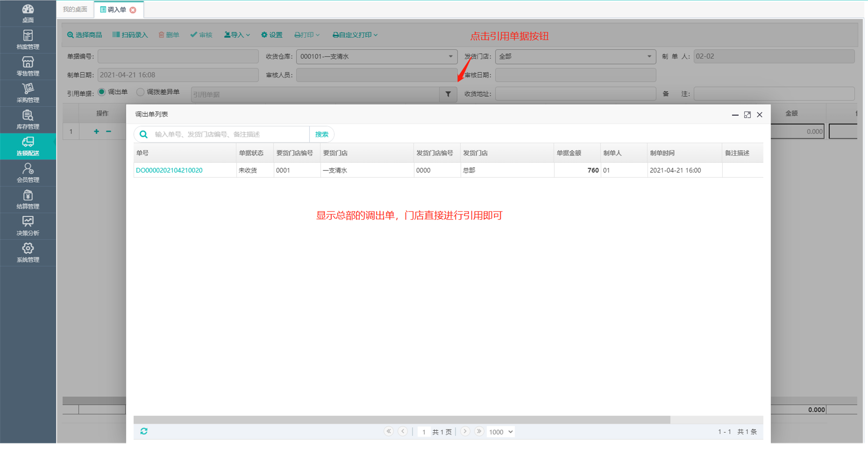Click the 2021-04-21 16:00 cell
Viewport: 868px width, 471px height.
[685, 170]
